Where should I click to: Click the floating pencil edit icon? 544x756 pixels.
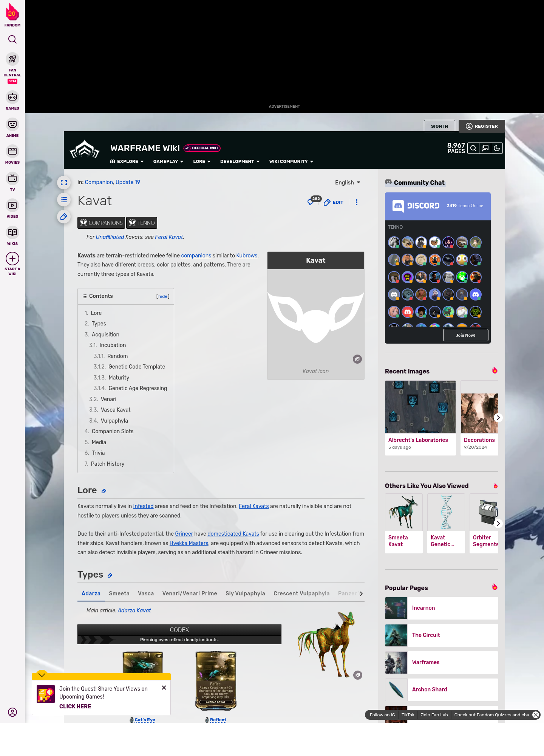(64, 217)
